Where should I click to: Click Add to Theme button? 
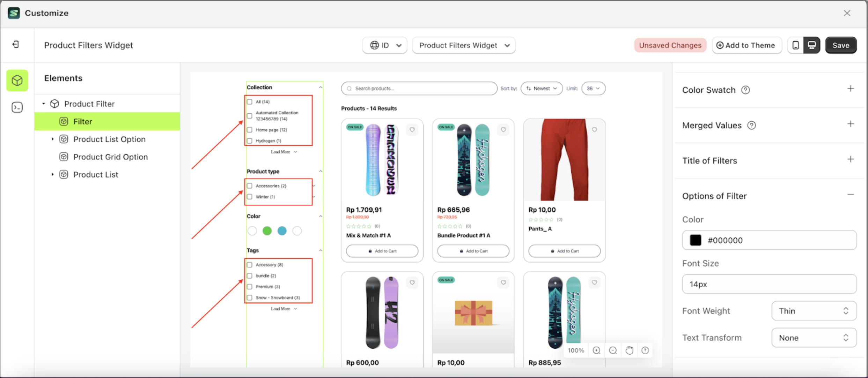(746, 45)
